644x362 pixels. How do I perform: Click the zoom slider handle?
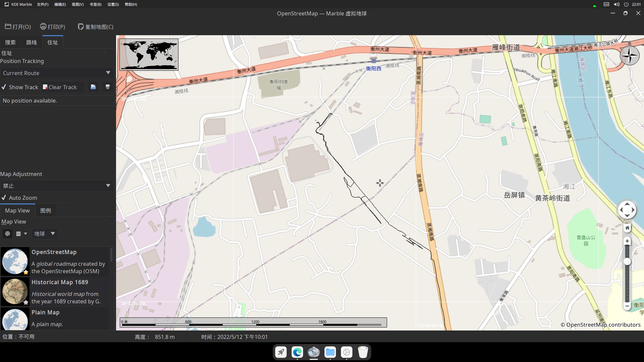(627, 262)
